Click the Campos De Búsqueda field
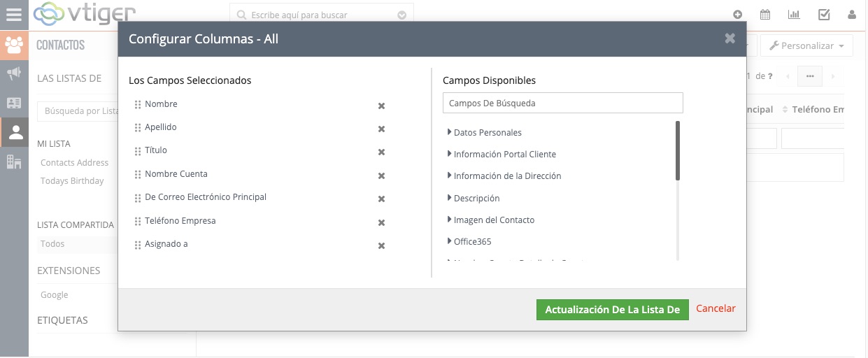The image size is (868, 358). click(562, 103)
